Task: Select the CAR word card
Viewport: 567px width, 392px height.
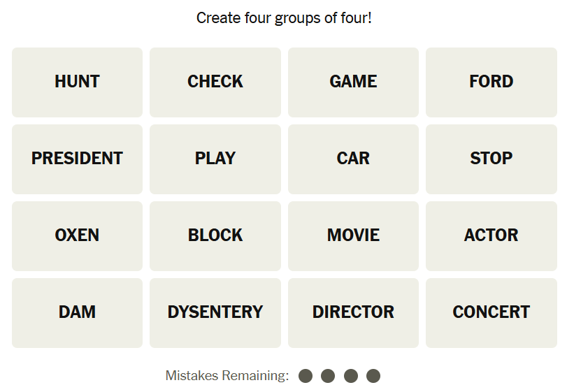Action: pyautogui.click(x=353, y=159)
